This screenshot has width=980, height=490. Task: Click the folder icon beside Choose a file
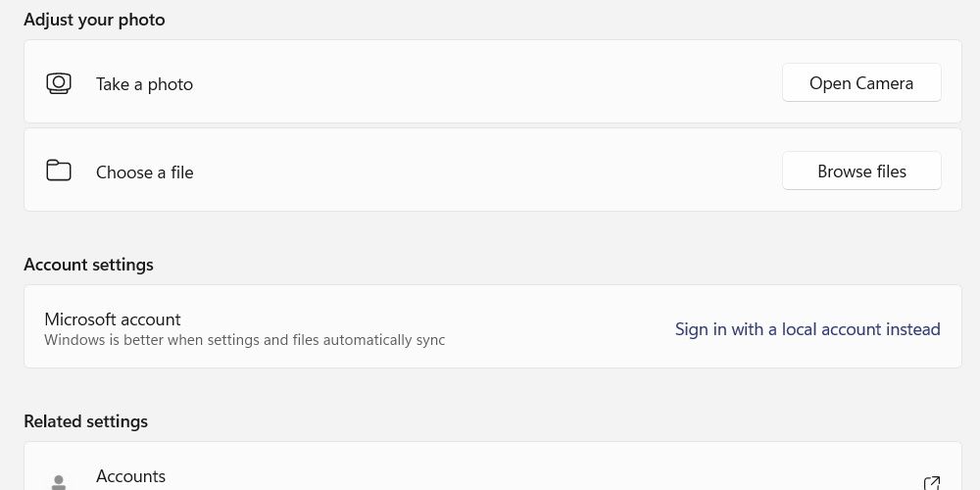[x=59, y=171]
